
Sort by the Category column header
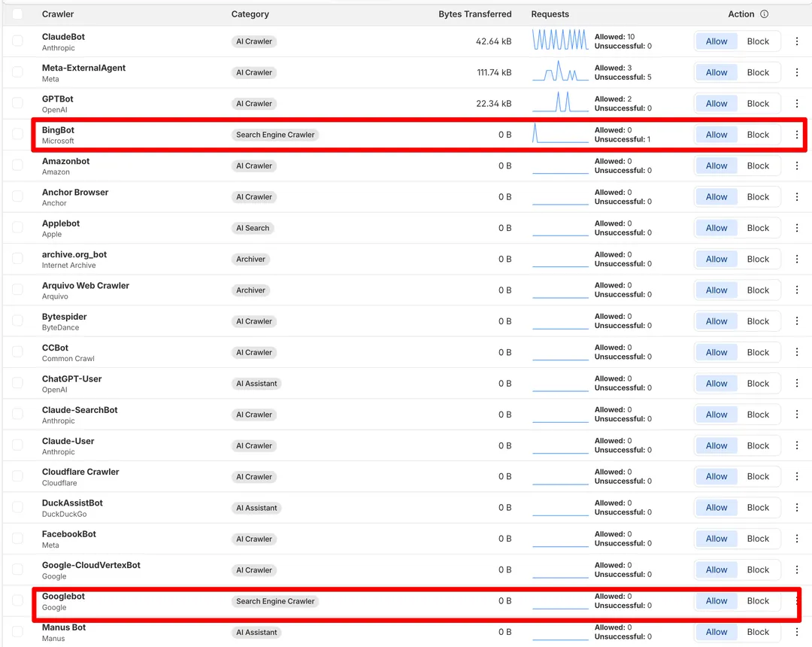pos(250,14)
